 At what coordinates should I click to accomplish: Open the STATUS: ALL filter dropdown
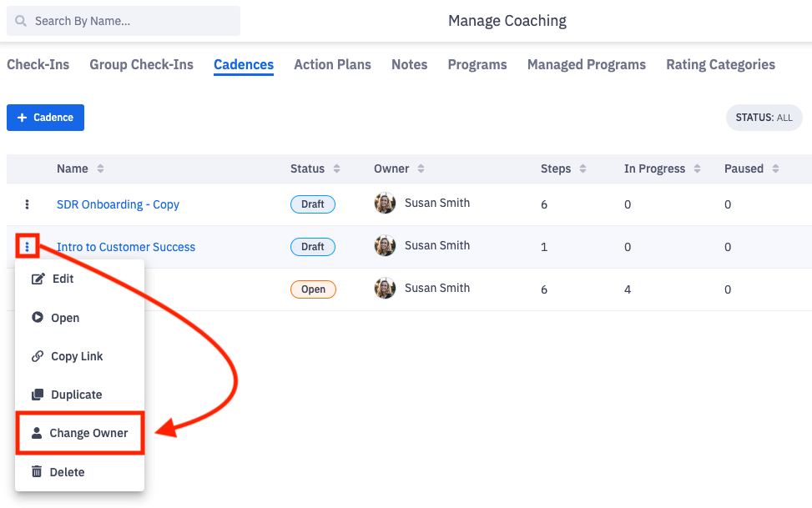point(764,117)
